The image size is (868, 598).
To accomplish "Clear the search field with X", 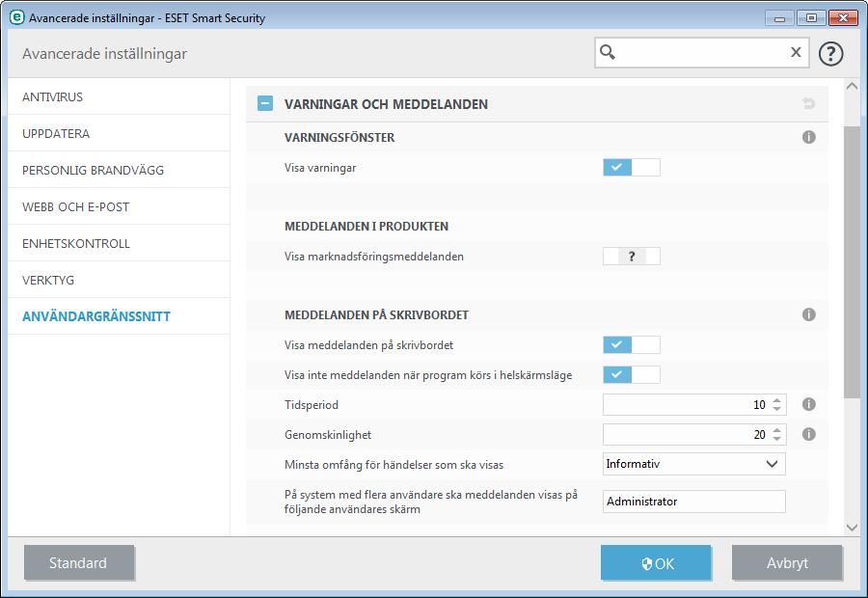I will (796, 52).
